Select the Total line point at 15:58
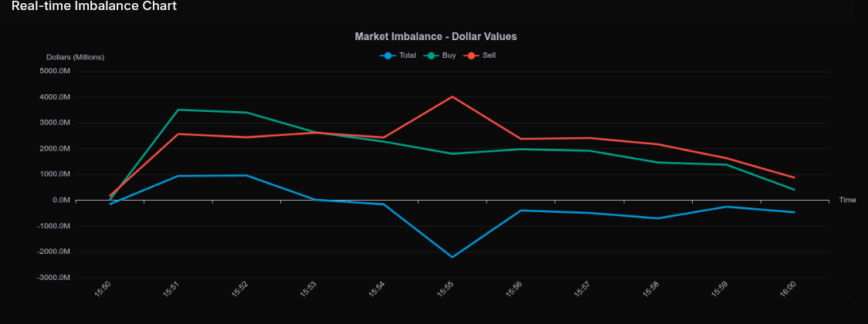Image resolution: width=868 pixels, height=324 pixels. coord(658,218)
